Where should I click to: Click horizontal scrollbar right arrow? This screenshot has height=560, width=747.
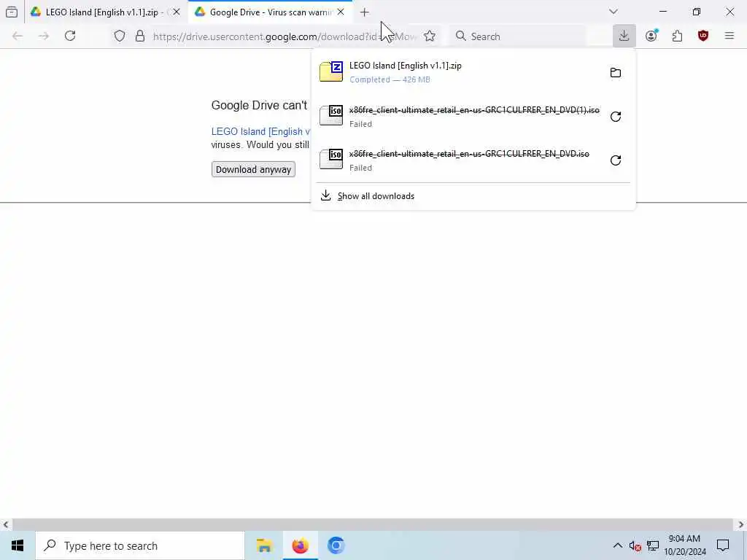point(741,525)
